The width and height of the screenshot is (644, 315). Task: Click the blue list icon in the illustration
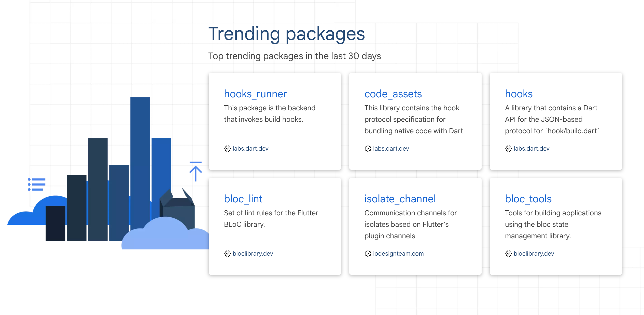point(37,183)
